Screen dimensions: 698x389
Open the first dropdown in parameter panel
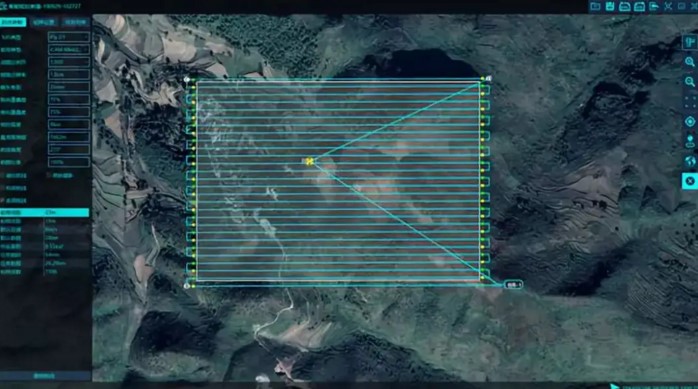(x=69, y=37)
